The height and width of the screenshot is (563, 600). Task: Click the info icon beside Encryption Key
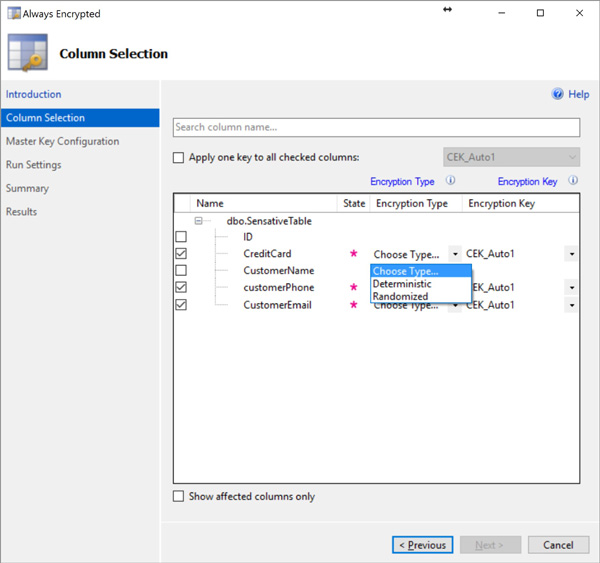[x=573, y=181]
